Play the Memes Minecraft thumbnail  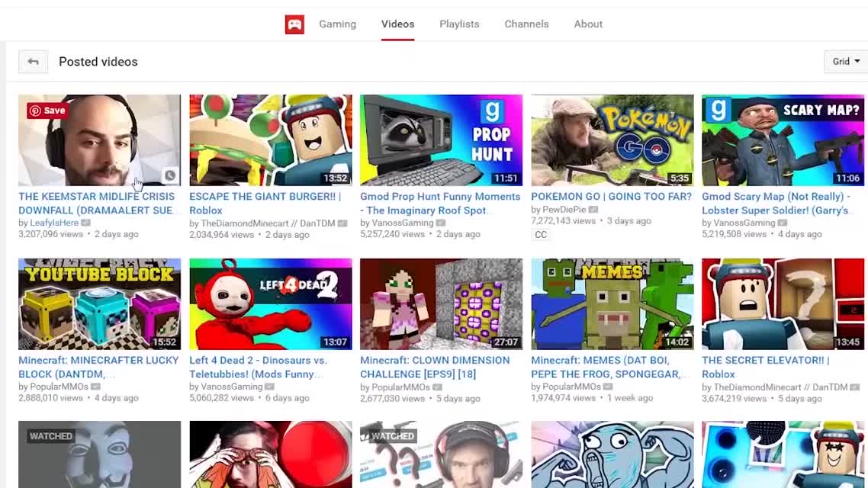[612, 303]
